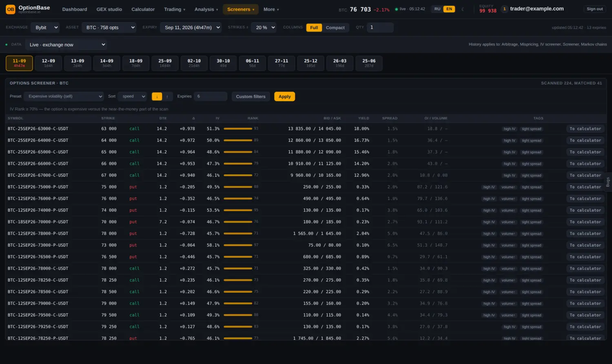Open the Calculator page

143,9
